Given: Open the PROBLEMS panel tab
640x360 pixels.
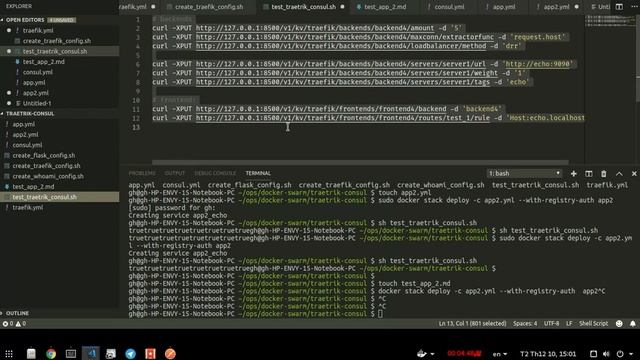Looking at the screenshot, I should point(142,173).
